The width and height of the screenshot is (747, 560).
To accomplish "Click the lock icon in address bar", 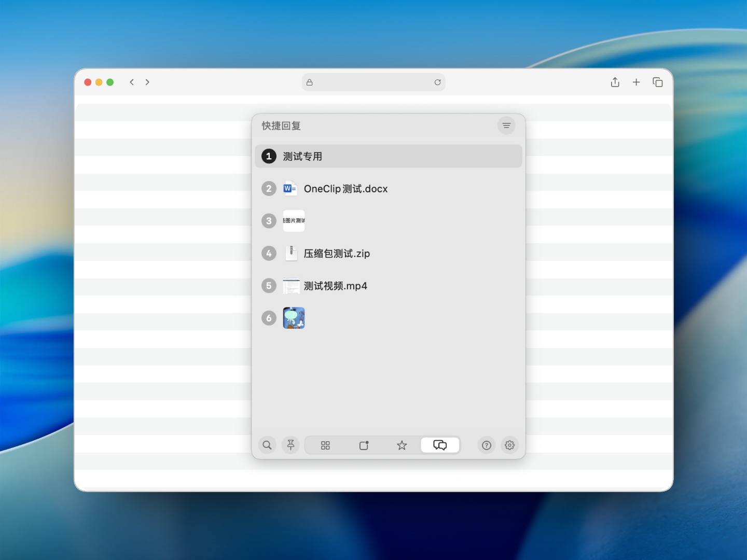I will point(310,82).
